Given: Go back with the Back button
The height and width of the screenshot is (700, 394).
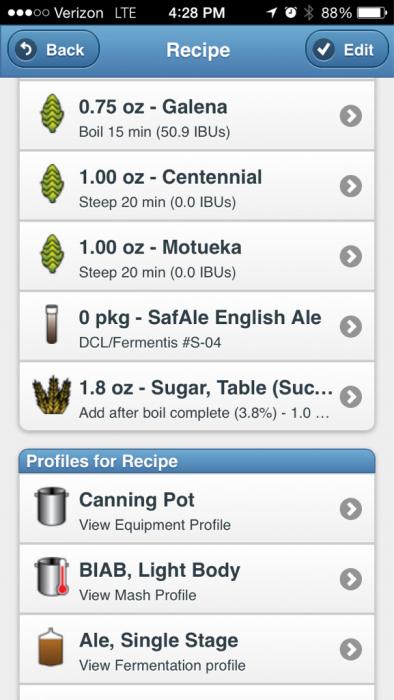Looking at the screenshot, I should pos(54,50).
